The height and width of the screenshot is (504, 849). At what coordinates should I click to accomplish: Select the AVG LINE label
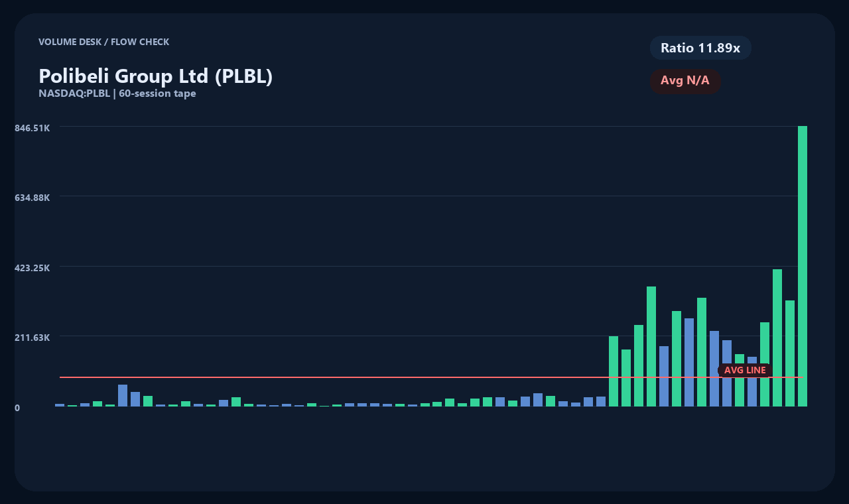745,370
